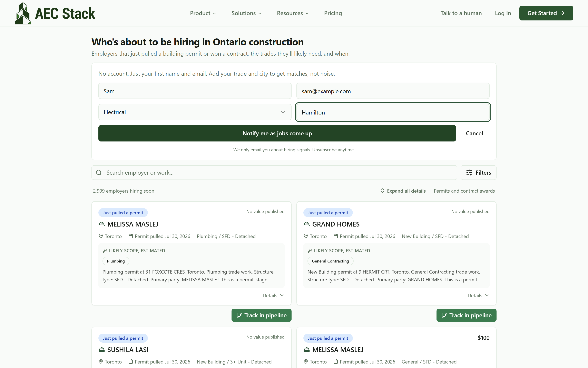Open the Electrical trade dropdown
Image resolution: width=588 pixels, height=368 pixels.
195,112
